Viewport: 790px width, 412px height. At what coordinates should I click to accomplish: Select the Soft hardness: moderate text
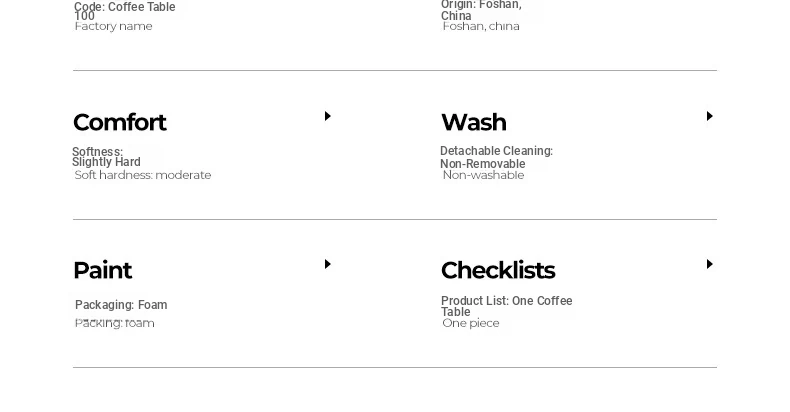point(143,175)
